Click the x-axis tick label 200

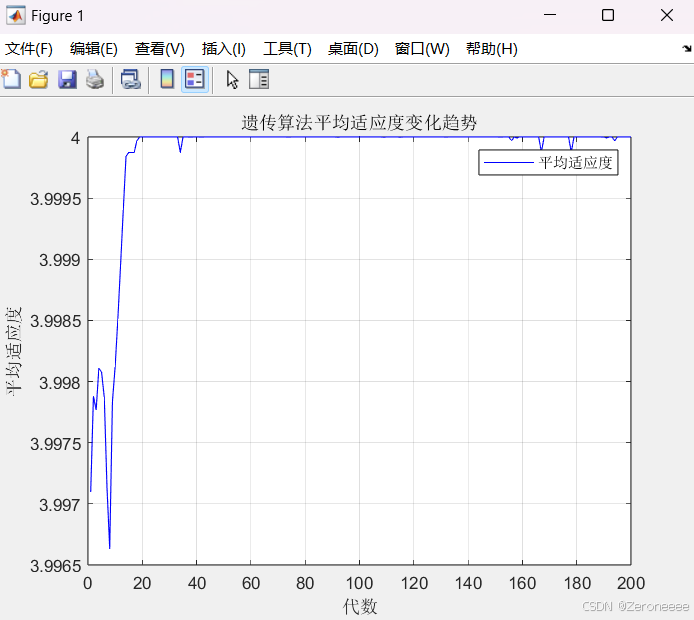click(631, 583)
